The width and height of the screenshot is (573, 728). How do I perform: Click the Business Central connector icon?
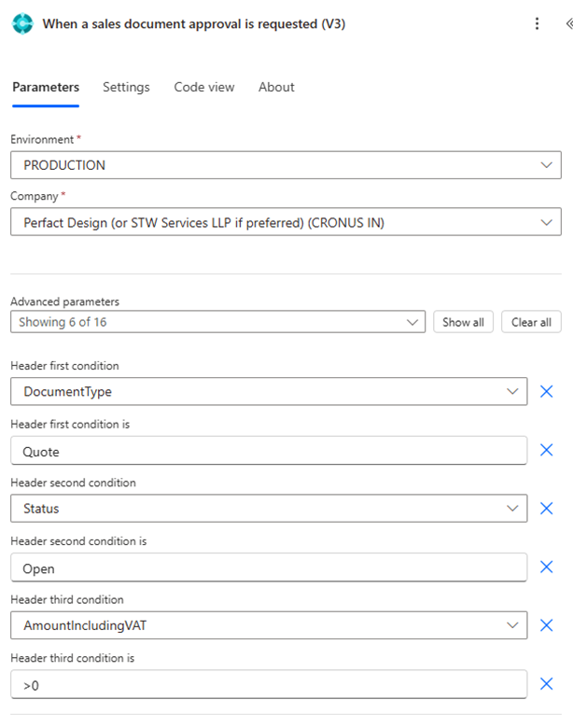click(21, 24)
